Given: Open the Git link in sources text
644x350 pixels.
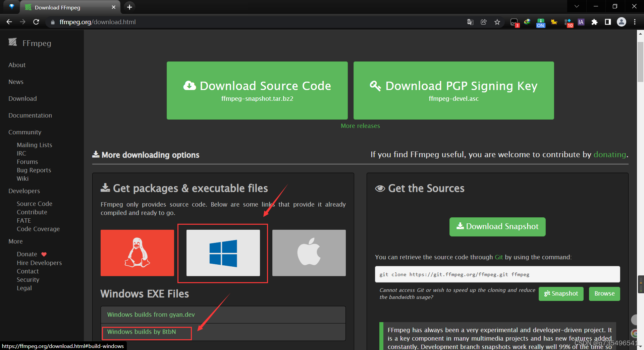Looking at the screenshot, I should point(499,257).
